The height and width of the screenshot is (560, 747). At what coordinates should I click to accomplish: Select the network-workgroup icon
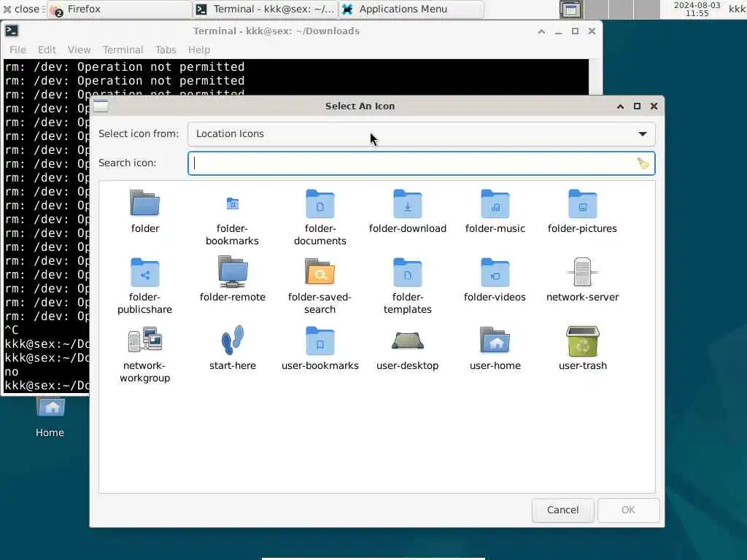145,340
